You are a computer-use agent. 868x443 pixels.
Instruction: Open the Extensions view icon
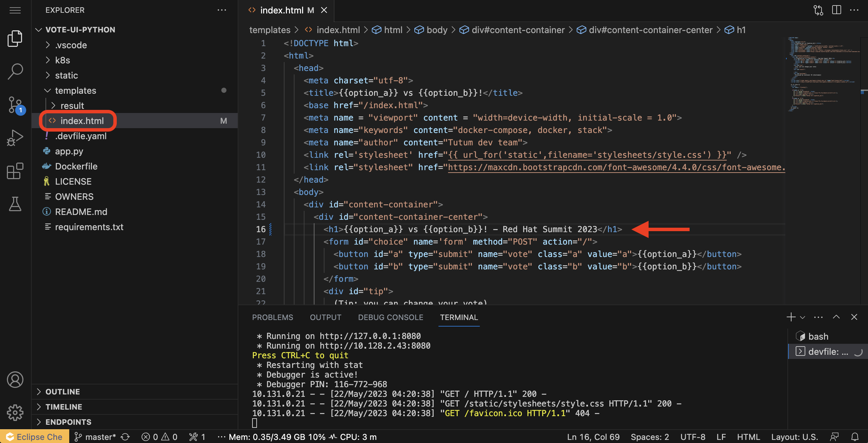[x=15, y=171]
